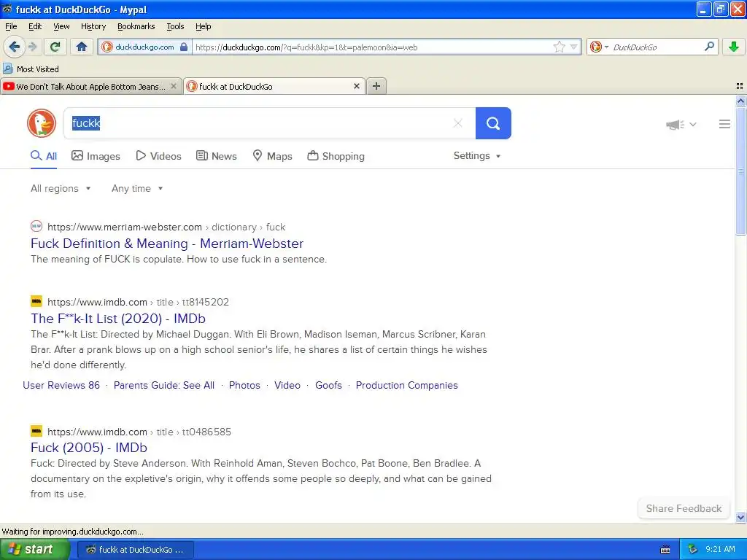Close the DuckDuckGo tab
747x560 pixels.
356,86
